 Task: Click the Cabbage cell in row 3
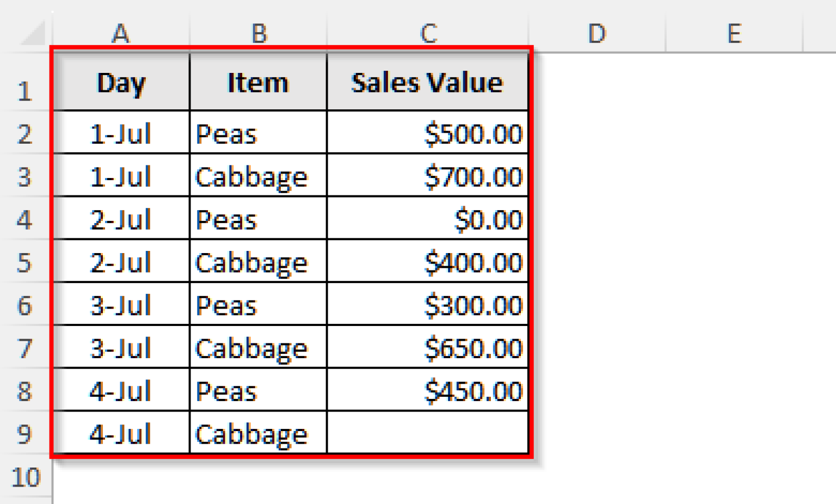point(258,176)
